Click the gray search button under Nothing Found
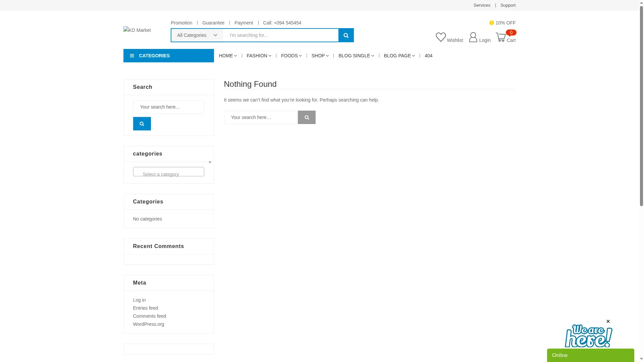 click(x=307, y=117)
